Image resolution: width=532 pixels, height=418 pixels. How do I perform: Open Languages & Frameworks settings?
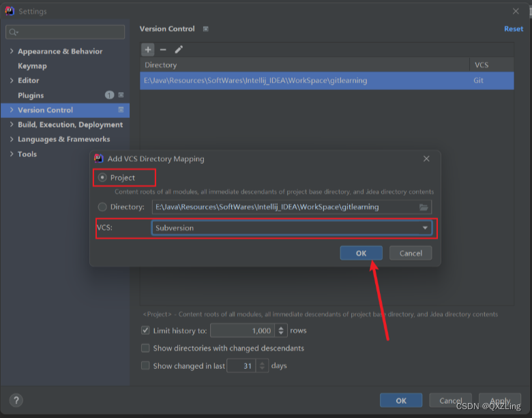tap(64, 139)
